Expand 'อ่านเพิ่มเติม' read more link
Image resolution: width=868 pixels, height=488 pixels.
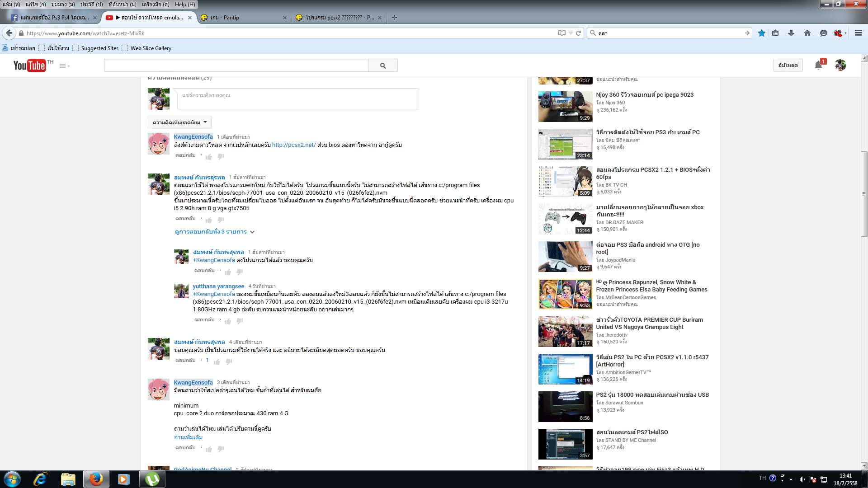pyautogui.click(x=188, y=437)
